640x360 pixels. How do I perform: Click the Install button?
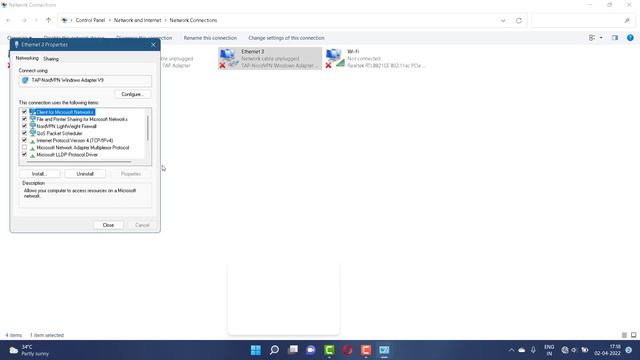40,174
